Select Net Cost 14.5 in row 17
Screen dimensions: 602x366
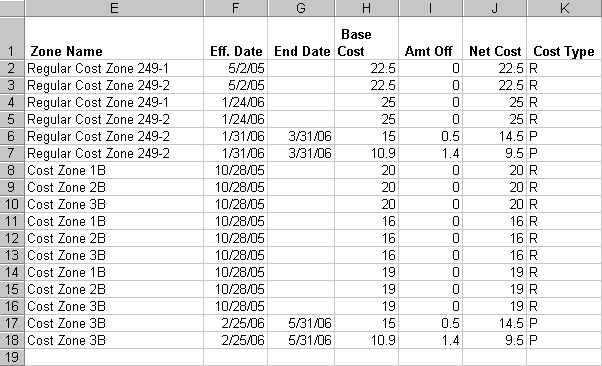[x=494, y=323]
